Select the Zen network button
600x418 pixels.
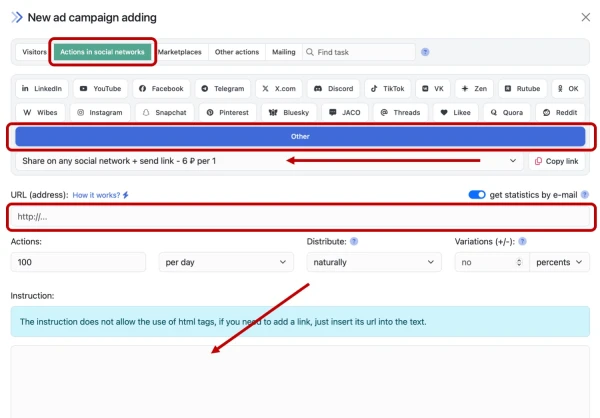point(474,88)
